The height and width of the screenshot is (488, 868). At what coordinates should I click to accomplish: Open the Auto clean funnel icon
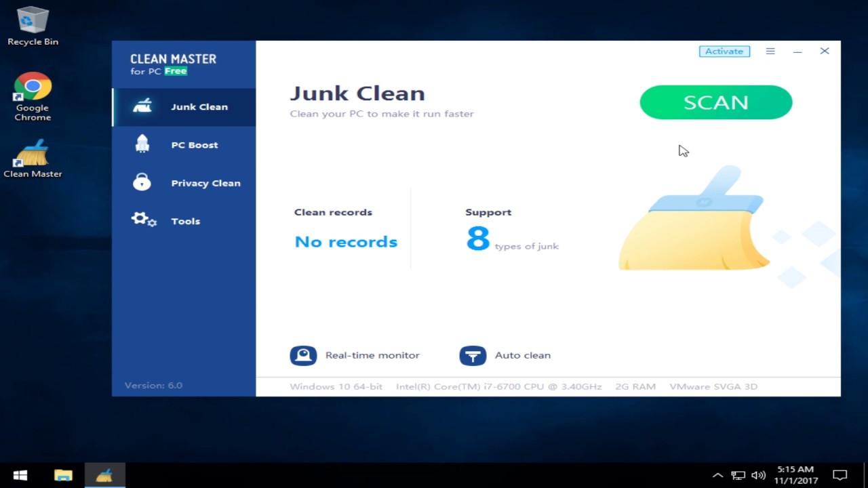point(473,355)
